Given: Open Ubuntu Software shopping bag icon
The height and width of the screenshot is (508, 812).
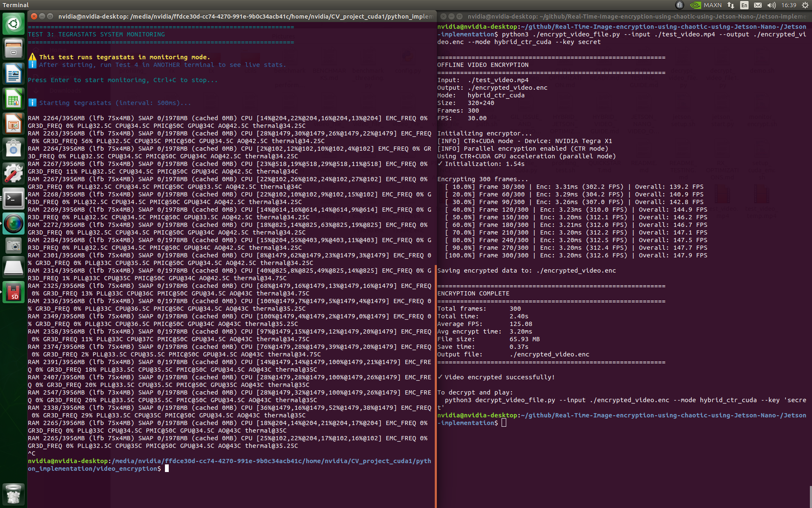Looking at the screenshot, I should click(14, 149).
